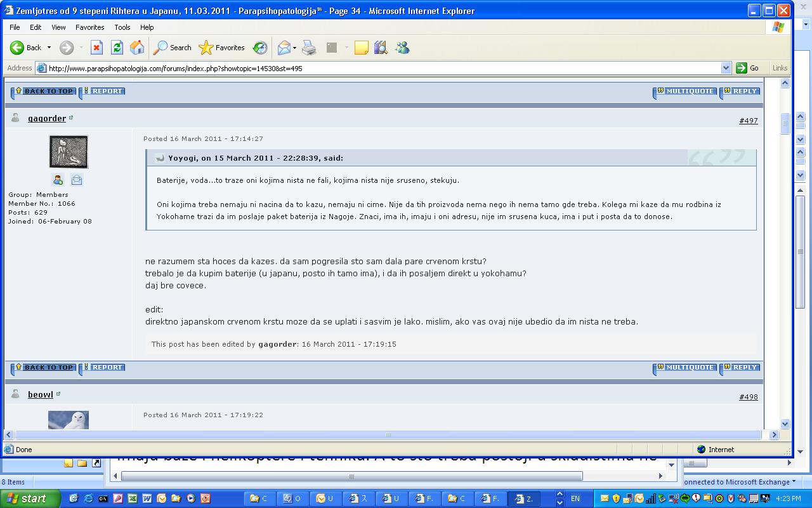
Task: View gagorder's profile card icon
Action: [58, 180]
